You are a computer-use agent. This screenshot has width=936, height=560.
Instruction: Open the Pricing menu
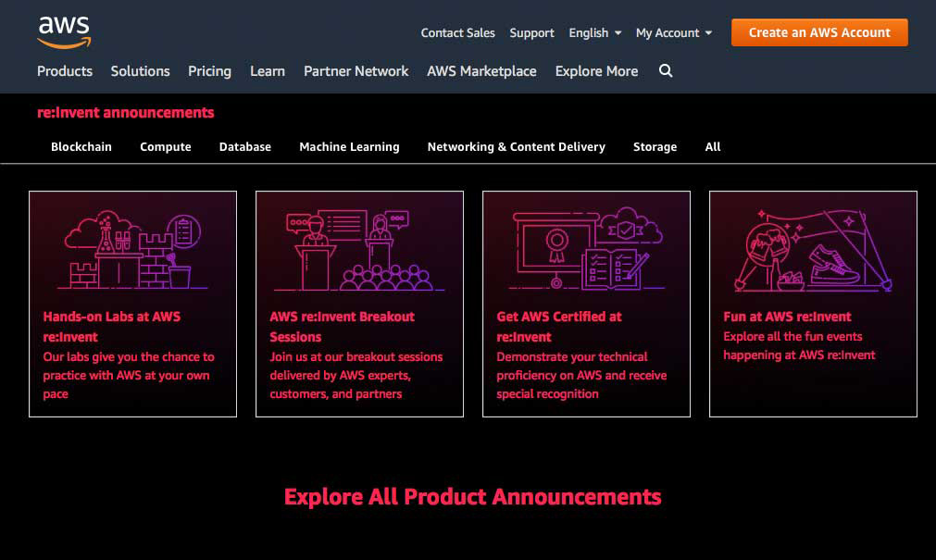tap(209, 71)
